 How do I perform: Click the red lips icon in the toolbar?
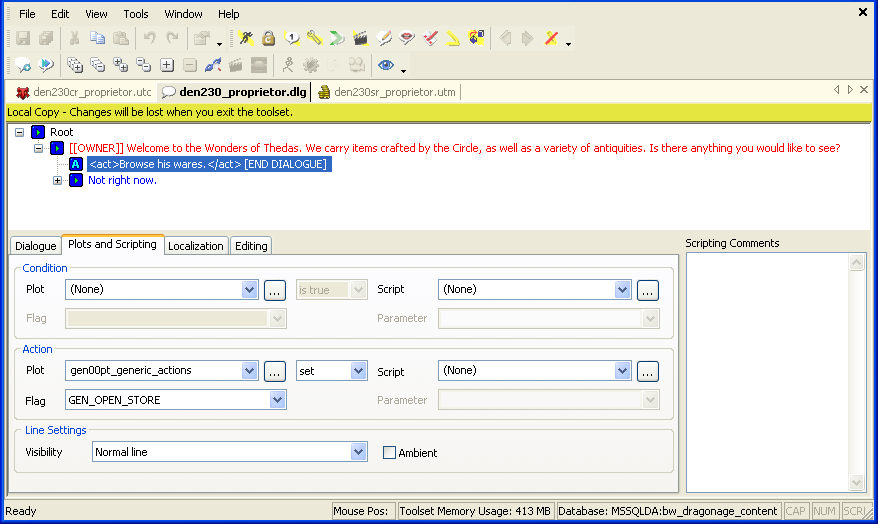407,39
